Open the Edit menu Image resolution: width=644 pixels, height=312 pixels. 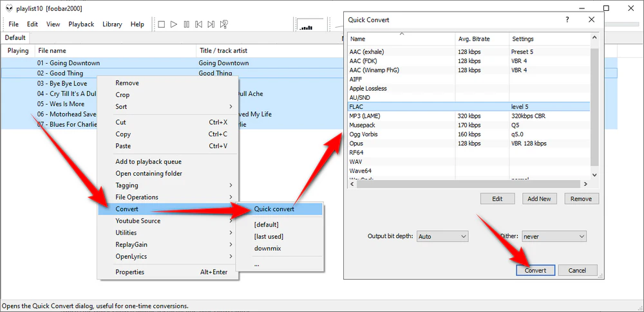click(32, 24)
